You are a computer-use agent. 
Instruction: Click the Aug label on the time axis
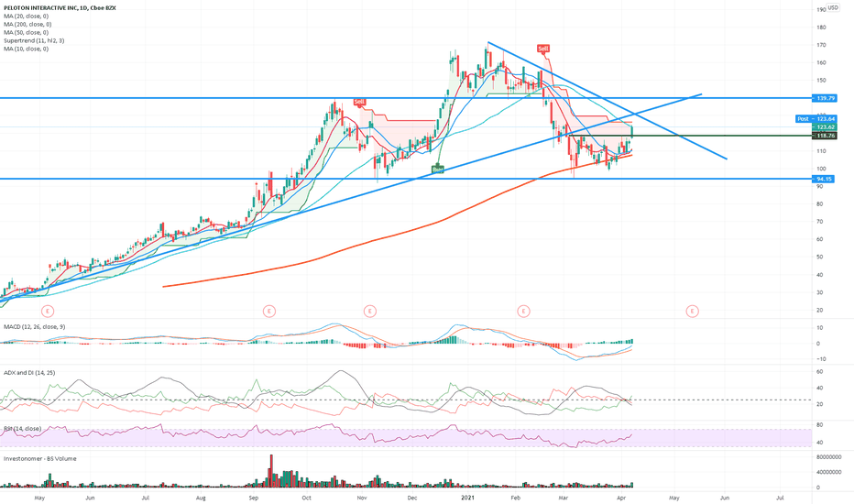pos(201,498)
